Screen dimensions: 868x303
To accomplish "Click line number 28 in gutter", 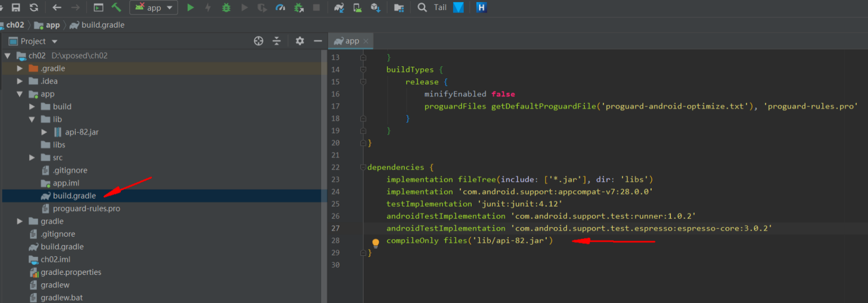I will [335, 240].
